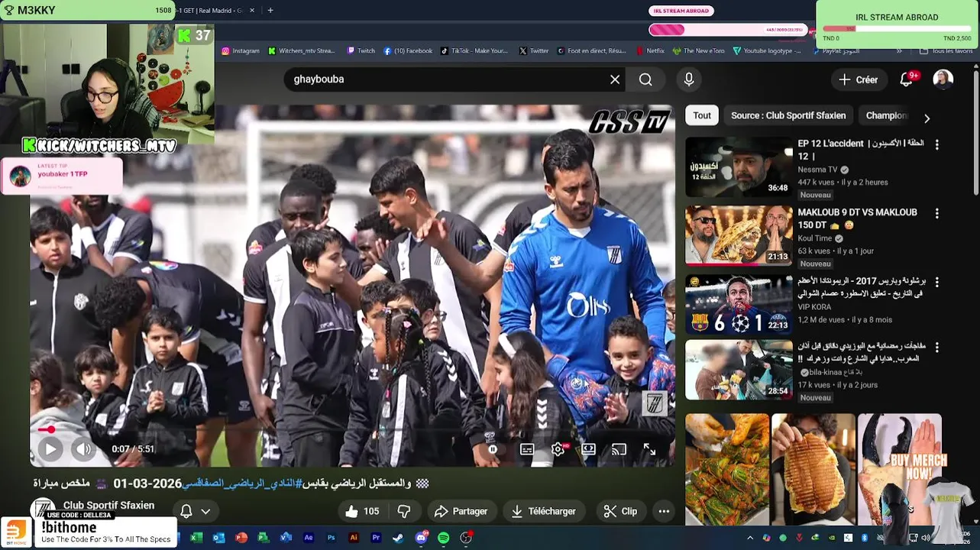Dislike the video with thumbs down
Viewport: 980px width, 550px height.
coord(404,511)
